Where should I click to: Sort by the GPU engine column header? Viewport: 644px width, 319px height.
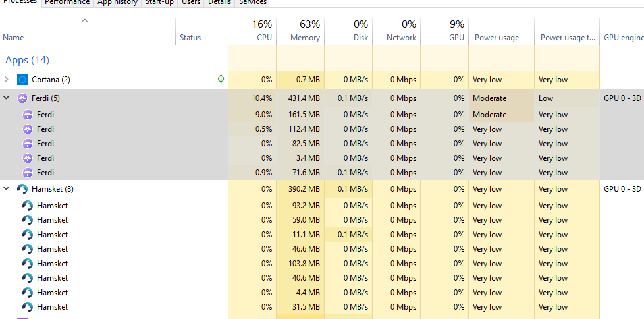pyautogui.click(x=622, y=31)
